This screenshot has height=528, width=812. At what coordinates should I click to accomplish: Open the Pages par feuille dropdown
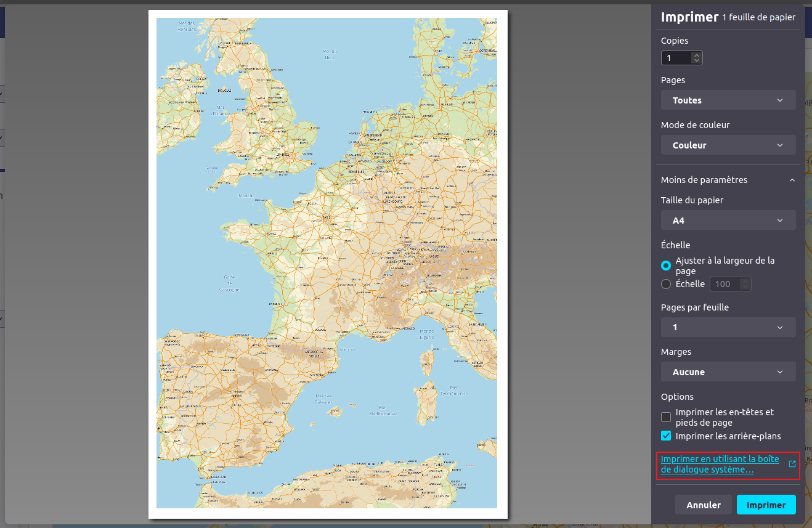point(728,327)
